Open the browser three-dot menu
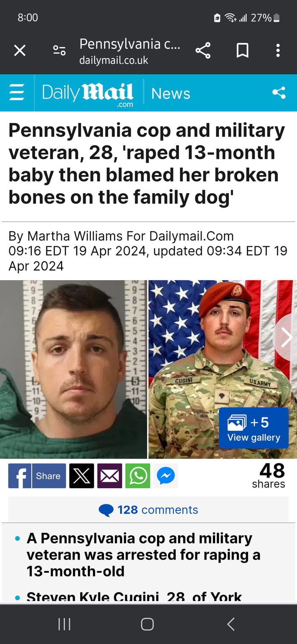This screenshot has height=644, width=297. pos(278,51)
